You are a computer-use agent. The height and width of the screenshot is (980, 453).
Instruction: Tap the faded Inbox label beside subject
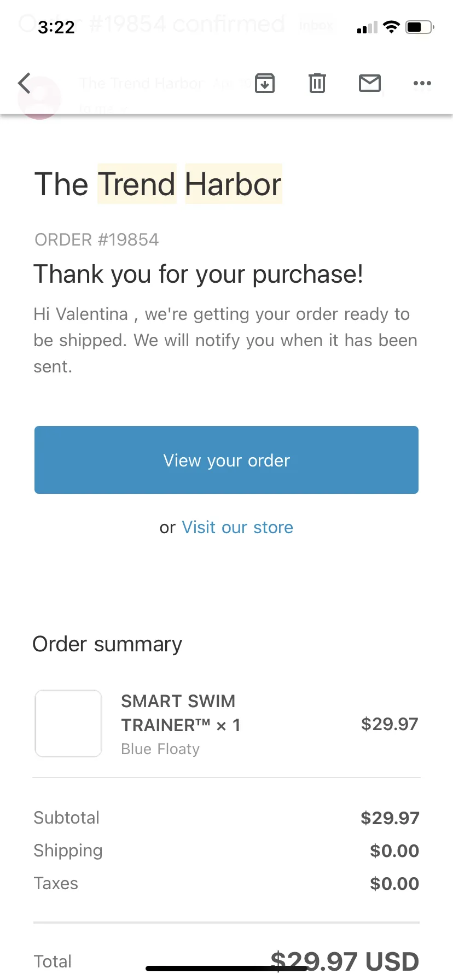coord(316,25)
